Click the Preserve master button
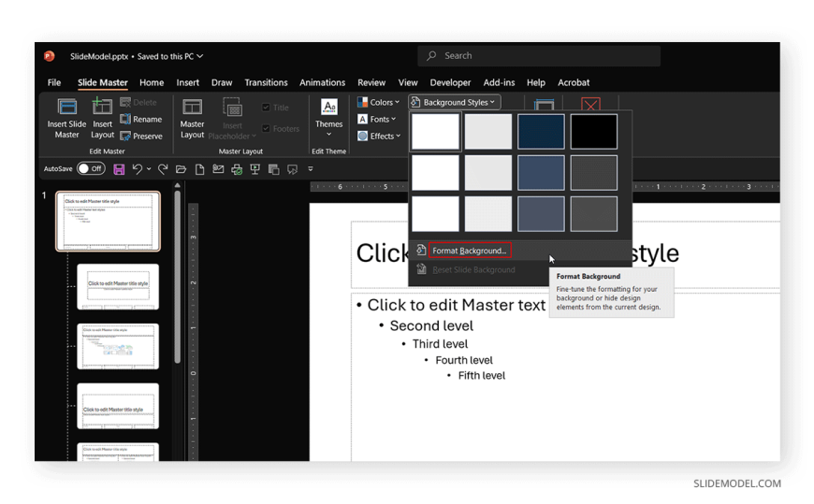 click(141, 136)
